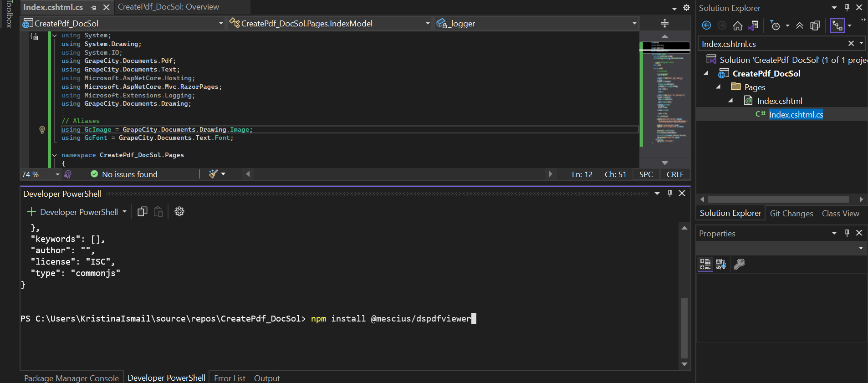Viewport: 868px width, 383px height.
Task: Click the C# icon beside Index.cshtml.cs
Action: click(x=760, y=114)
